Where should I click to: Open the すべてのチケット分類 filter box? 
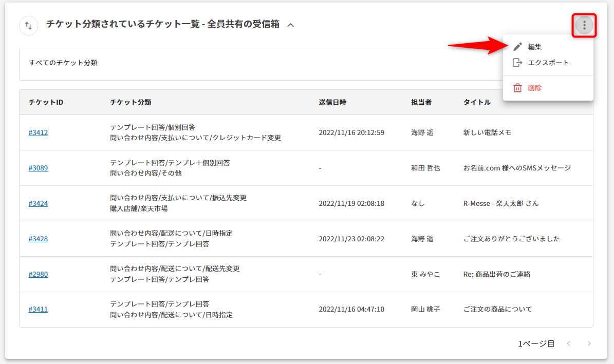(x=257, y=64)
